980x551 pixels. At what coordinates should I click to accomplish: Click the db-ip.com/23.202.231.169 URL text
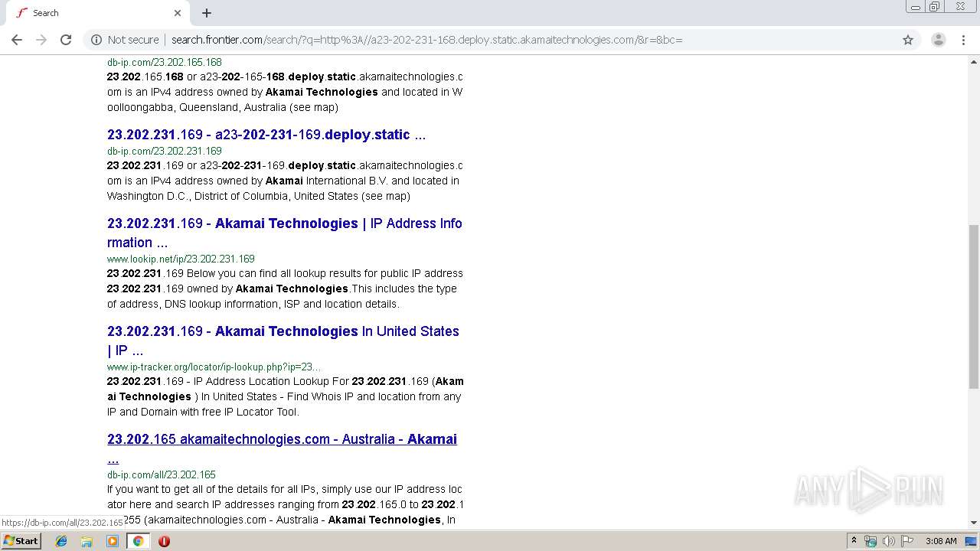165,151
